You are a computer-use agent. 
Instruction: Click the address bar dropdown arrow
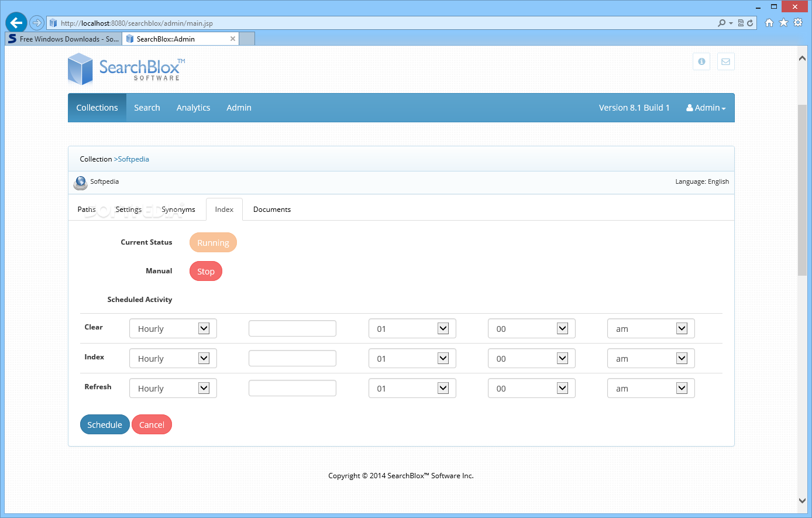(731, 23)
